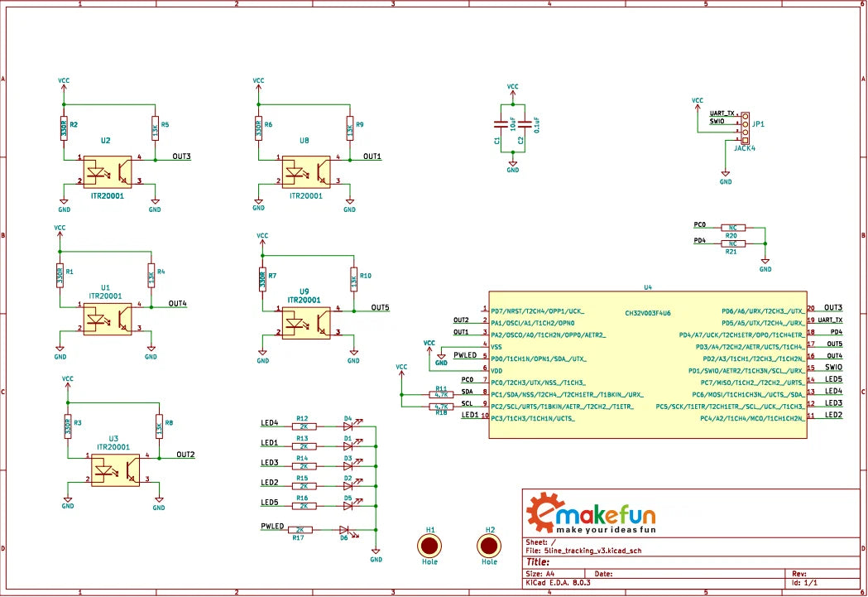Click the GND symbol below JP1 connector

pyautogui.click(x=726, y=177)
